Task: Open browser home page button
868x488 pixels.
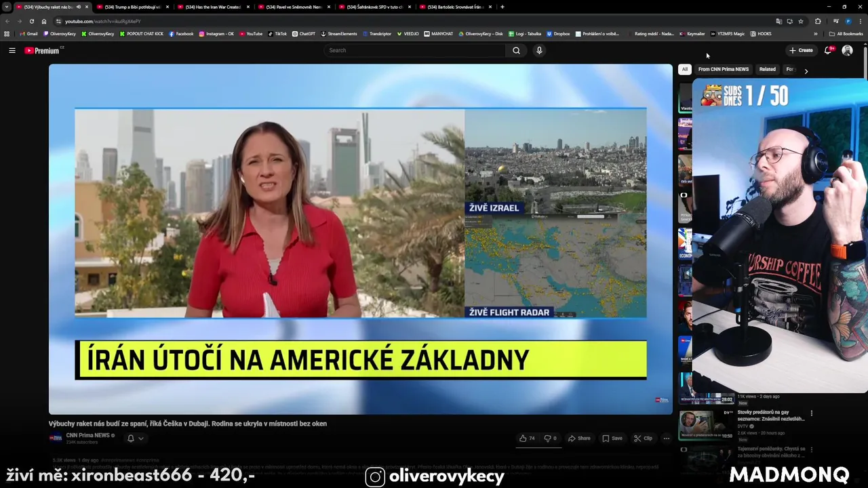Action: (44, 21)
